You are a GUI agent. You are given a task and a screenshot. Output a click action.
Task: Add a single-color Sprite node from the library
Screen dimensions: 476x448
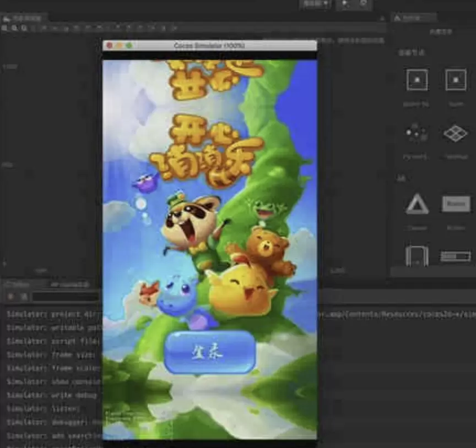[x=417, y=80]
